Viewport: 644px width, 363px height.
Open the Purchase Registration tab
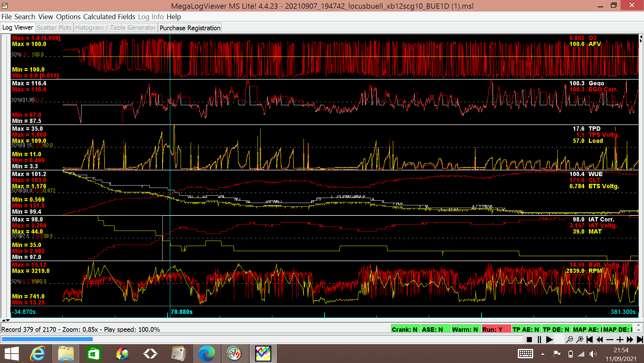coord(190,28)
